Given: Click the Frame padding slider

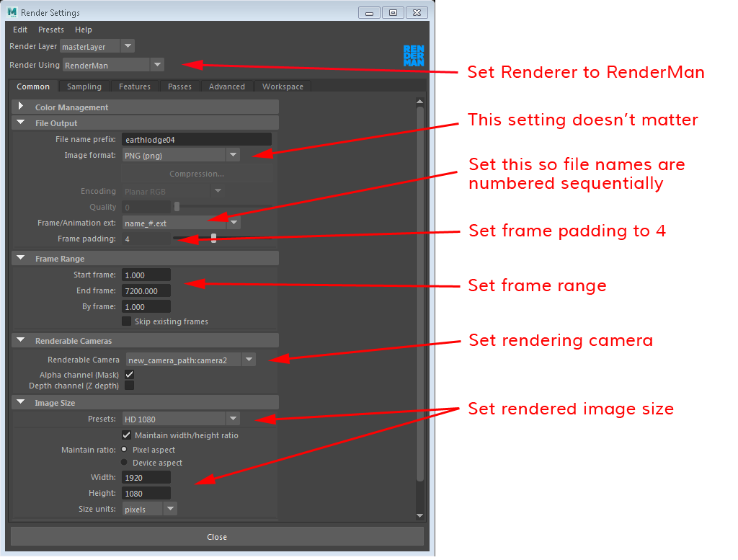Looking at the screenshot, I should pos(213,239).
